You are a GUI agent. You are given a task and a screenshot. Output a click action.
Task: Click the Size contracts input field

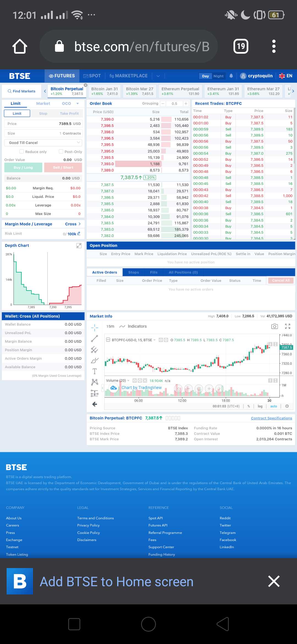[x=43, y=133]
